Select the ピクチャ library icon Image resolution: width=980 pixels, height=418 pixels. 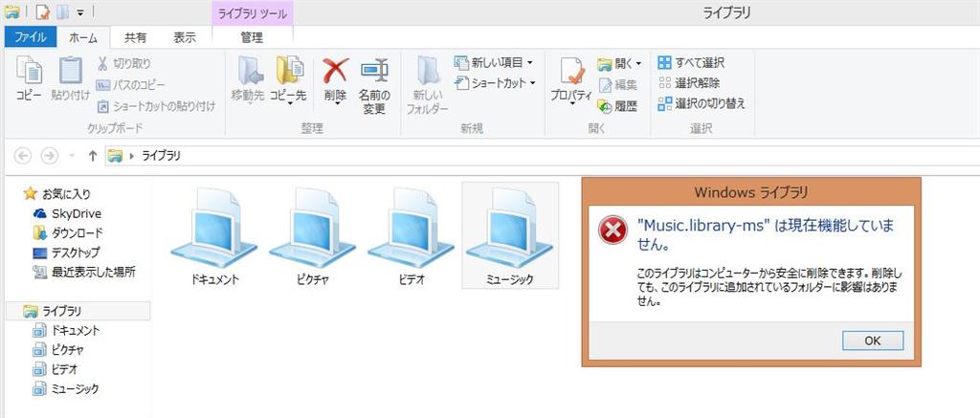coord(313,236)
